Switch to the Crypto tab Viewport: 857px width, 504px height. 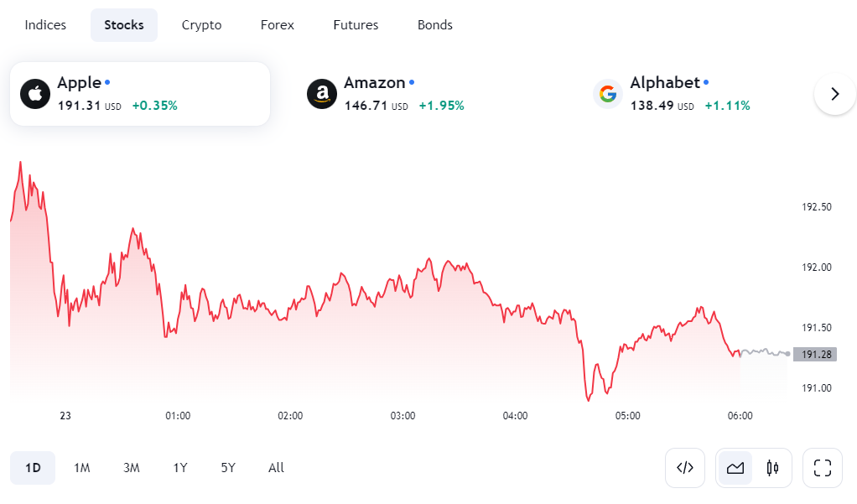(x=202, y=25)
